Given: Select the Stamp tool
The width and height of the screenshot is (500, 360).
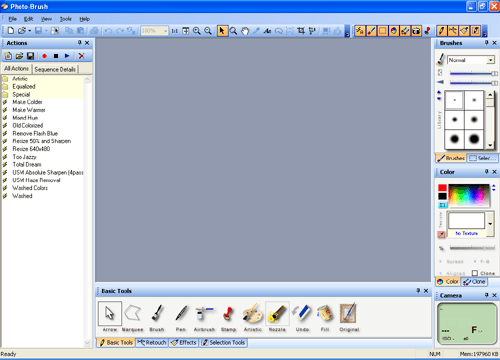Looking at the screenshot, I should click(x=228, y=316).
